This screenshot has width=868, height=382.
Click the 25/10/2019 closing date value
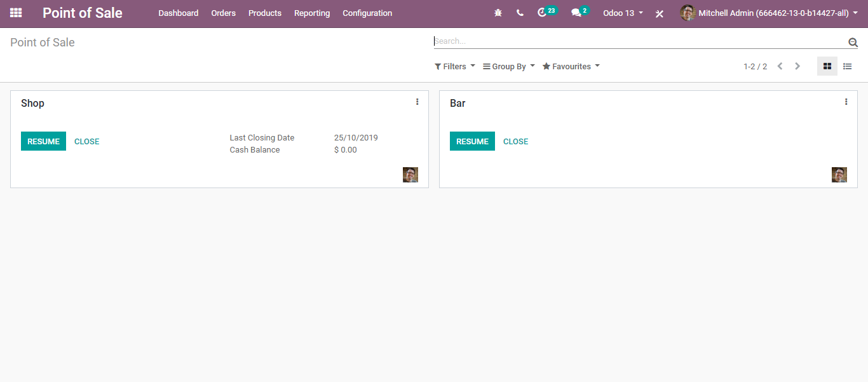(x=356, y=137)
